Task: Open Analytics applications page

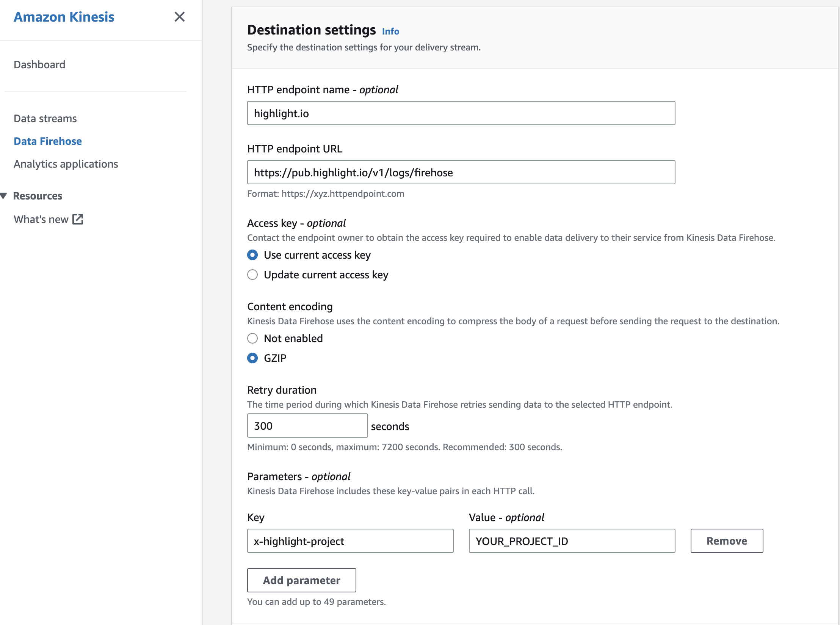Action: [x=66, y=164]
